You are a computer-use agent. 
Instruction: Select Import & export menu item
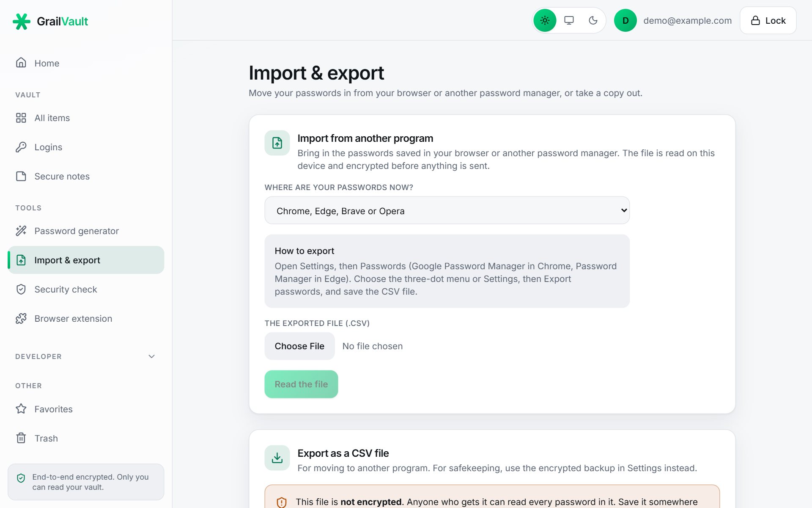(x=86, y=260)
